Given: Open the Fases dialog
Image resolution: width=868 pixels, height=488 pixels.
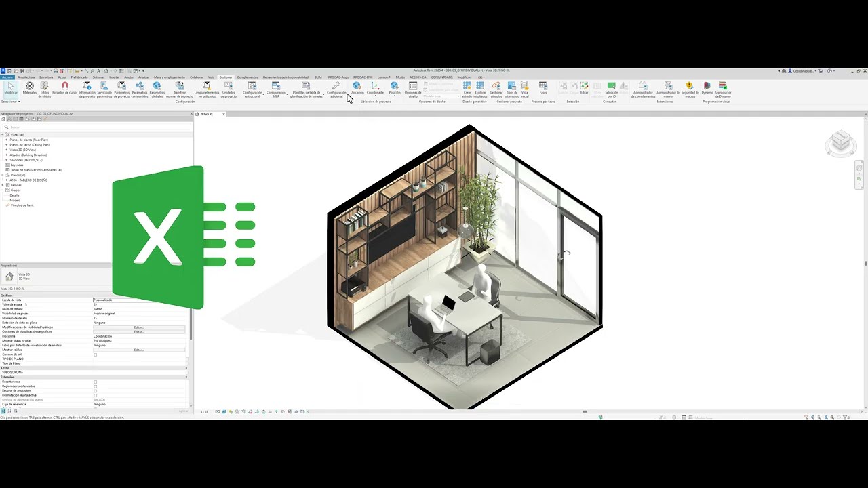Looking at the screenshot, I should (x=543, y=88).
